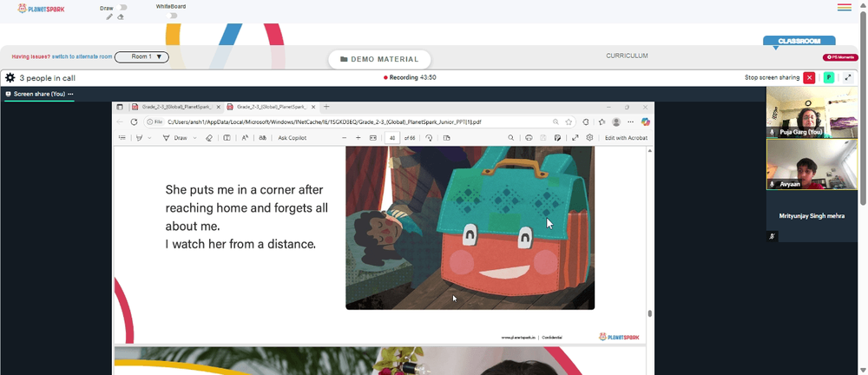Open the Room 1 dropdown
This screenshot has width=868, height=375.
(x=141, y=57)
